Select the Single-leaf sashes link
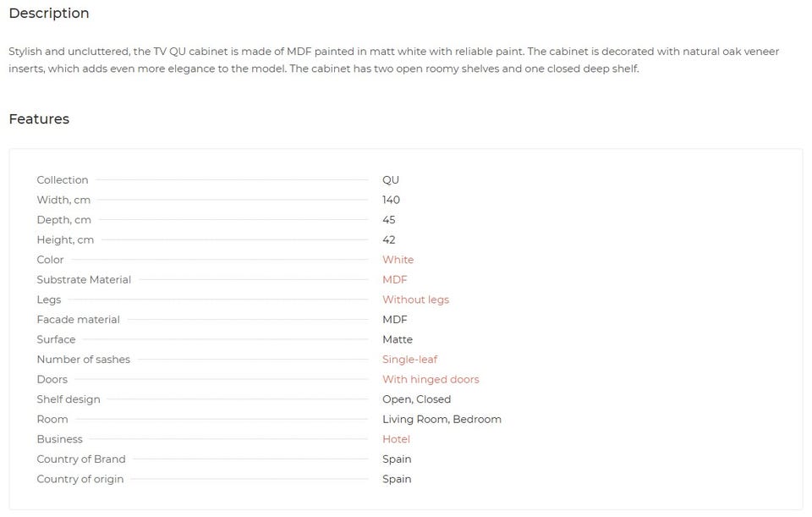 409,360
